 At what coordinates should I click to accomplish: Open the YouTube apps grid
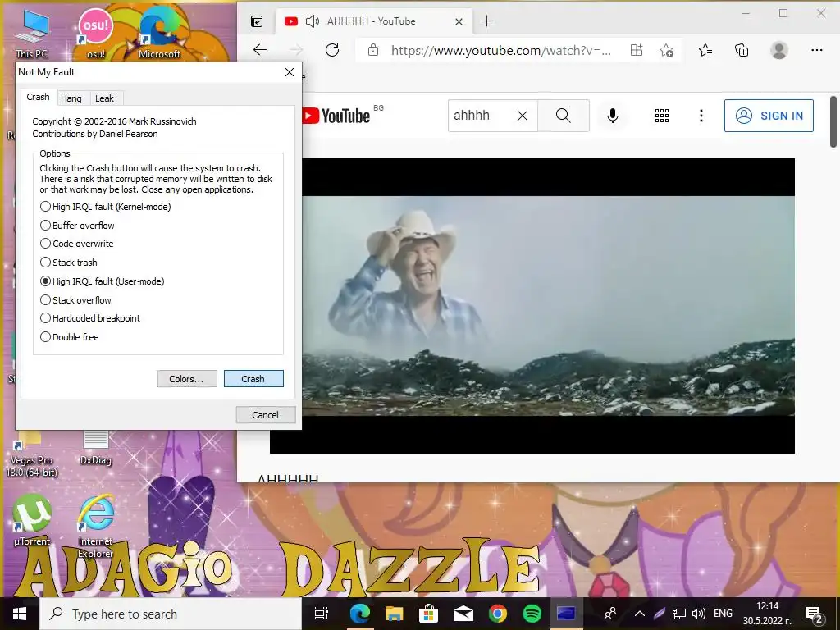(x=662, y=116)
